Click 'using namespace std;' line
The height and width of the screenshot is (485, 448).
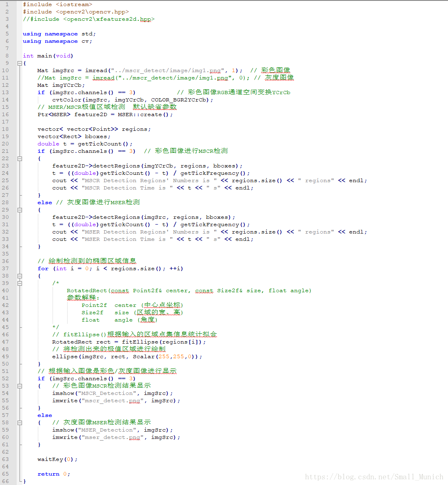tap(59, 34)
